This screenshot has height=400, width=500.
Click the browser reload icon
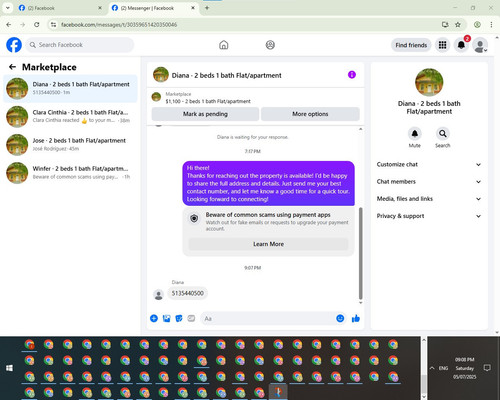pyautogui.click(x=37, y=24)
